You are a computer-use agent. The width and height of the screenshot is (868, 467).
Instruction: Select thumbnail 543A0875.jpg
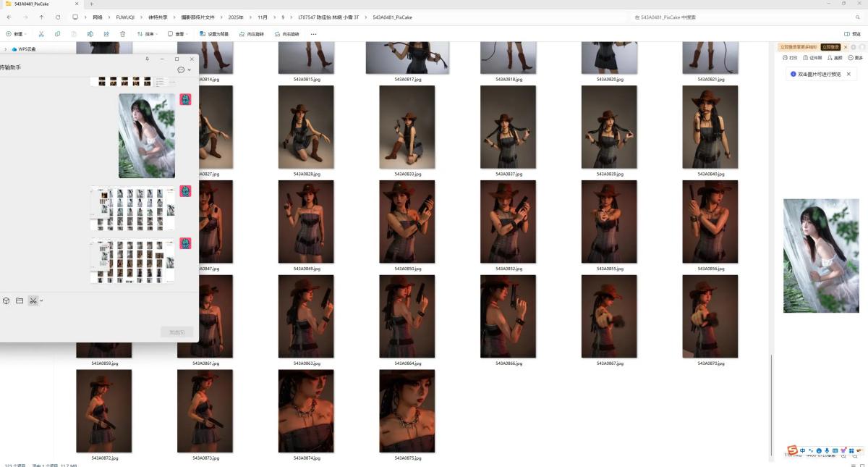point(407,411)
